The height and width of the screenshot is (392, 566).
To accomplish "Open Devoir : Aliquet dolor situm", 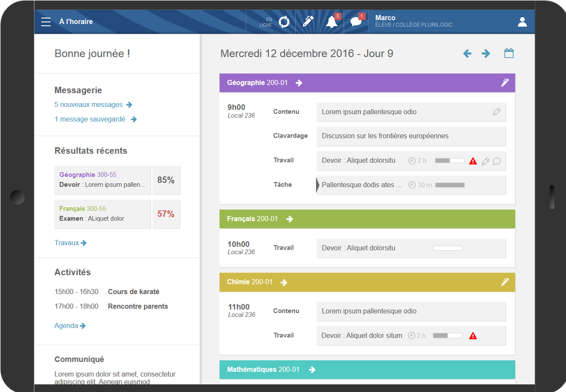I will (411, 336).
